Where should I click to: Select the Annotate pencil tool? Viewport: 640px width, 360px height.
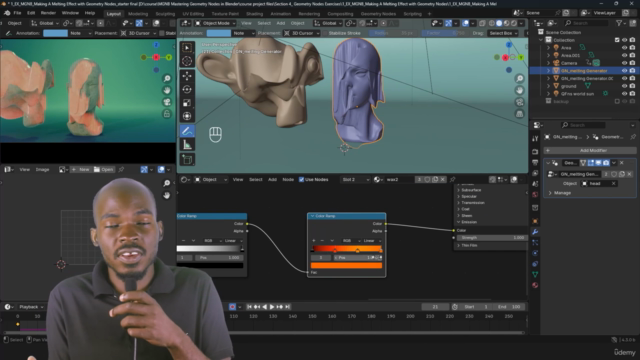pyautogui.click(x=187, y=131)
